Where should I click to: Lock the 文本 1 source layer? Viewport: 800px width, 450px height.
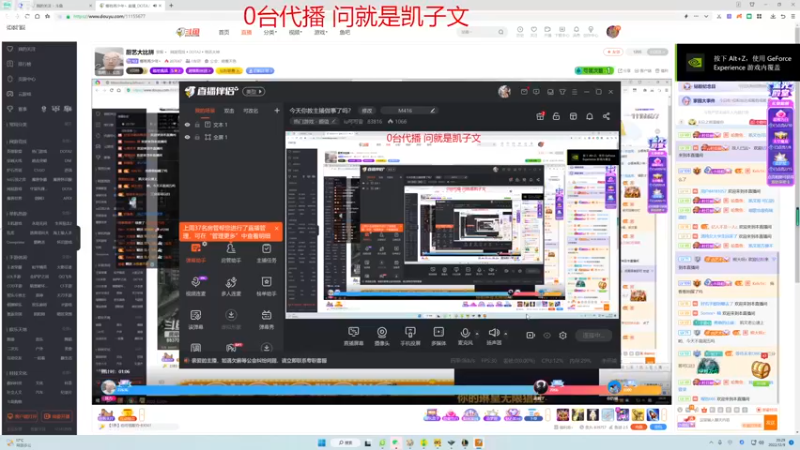tap(197, 124)
